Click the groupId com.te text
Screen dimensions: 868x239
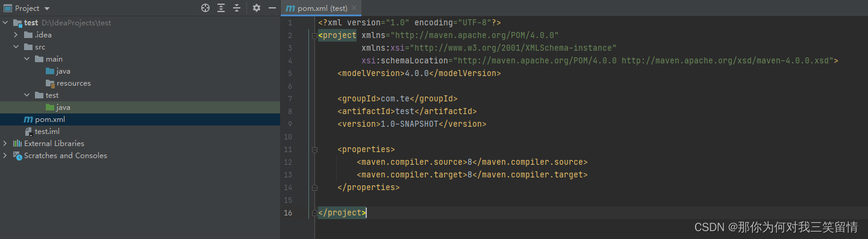(x=398, y=99)
